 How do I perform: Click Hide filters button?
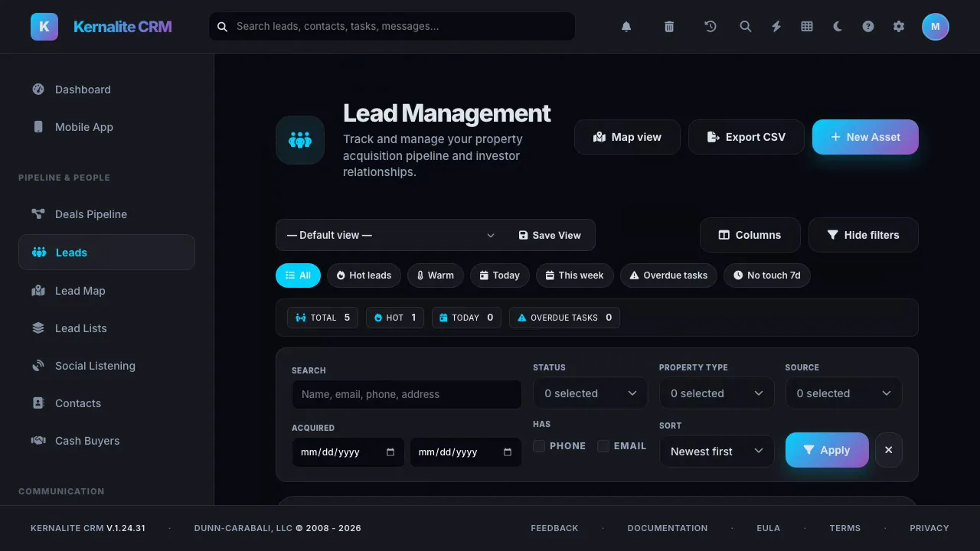coord(863,235)
